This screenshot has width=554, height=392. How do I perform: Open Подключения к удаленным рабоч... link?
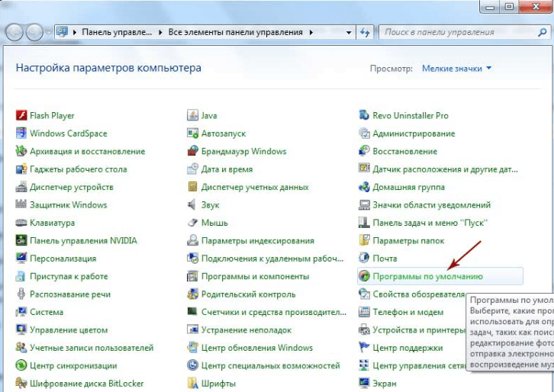272,259
